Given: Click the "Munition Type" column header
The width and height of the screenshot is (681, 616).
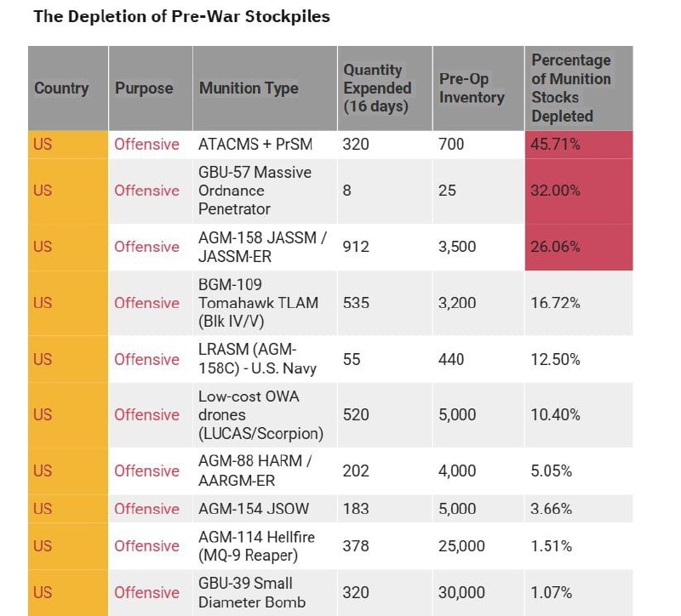Looking at the screenshot, I should click(x=249, y=88).
